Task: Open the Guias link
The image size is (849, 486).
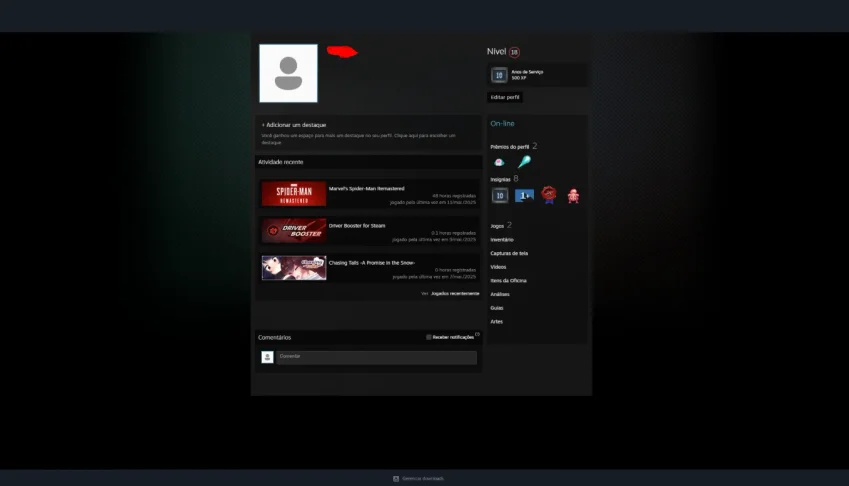Action: pyautogui.click(x=497, y=308)
